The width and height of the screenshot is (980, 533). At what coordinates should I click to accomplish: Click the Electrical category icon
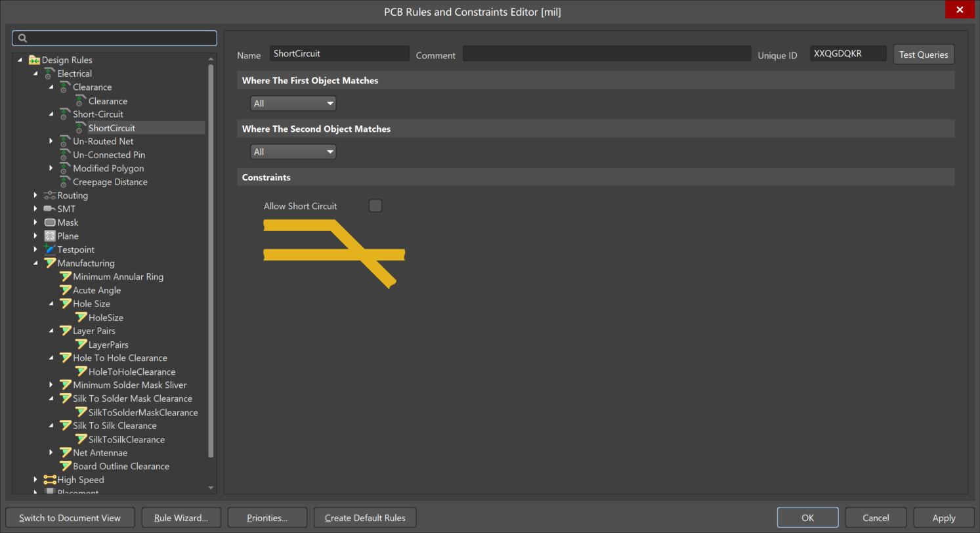[50, 74]
